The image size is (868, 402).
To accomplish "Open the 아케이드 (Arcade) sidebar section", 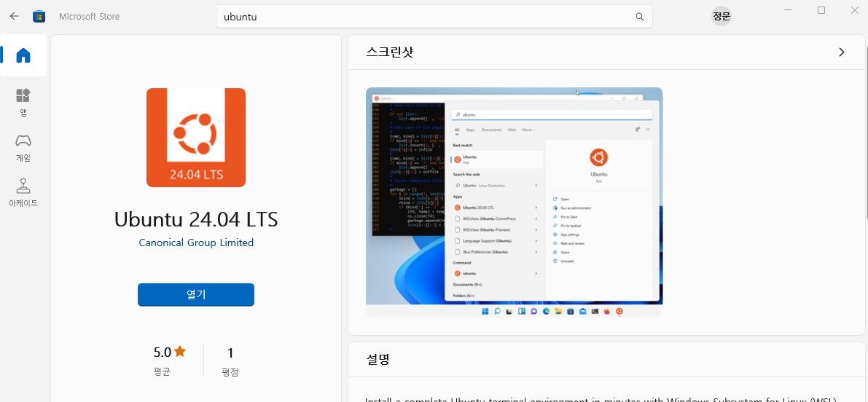I will pyautogui.click(x=23, y=192).
